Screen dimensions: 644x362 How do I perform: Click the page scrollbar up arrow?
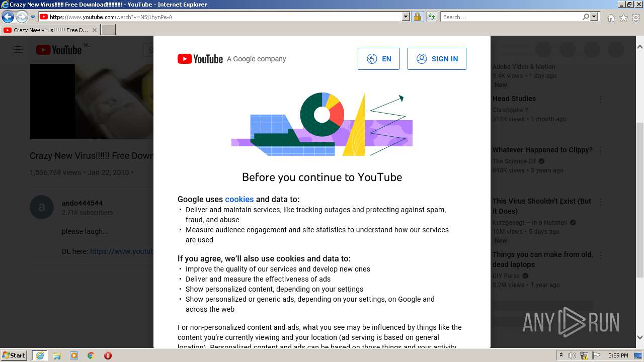[639, 47]
